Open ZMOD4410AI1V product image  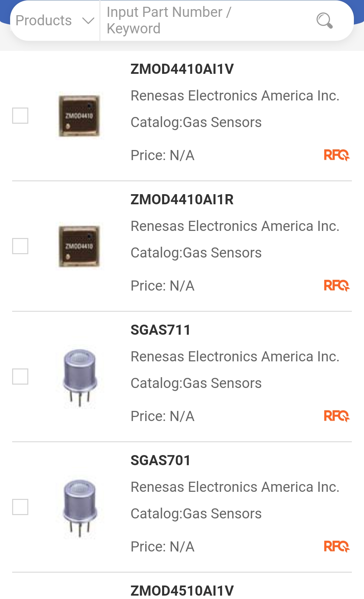click(79, 116)
